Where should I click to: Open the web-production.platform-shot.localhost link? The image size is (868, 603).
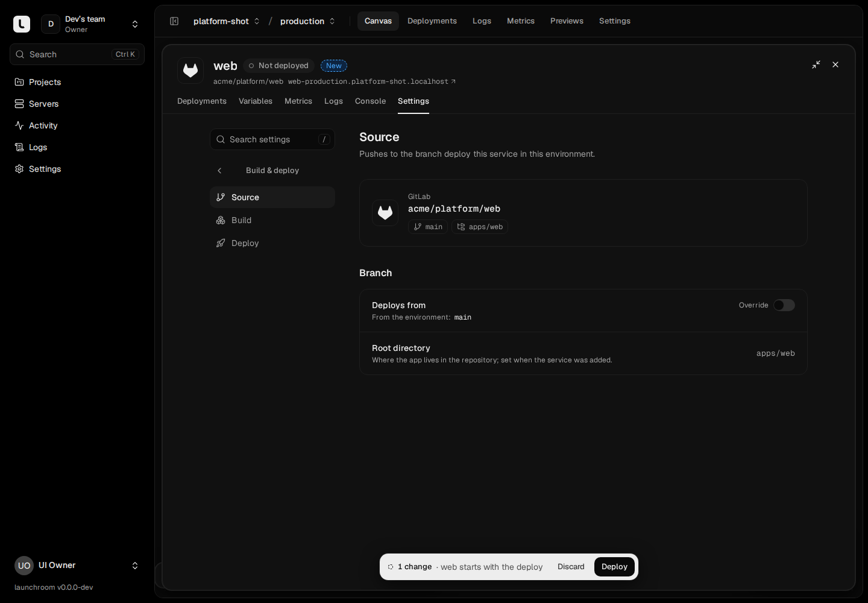(x=371, y=81)
